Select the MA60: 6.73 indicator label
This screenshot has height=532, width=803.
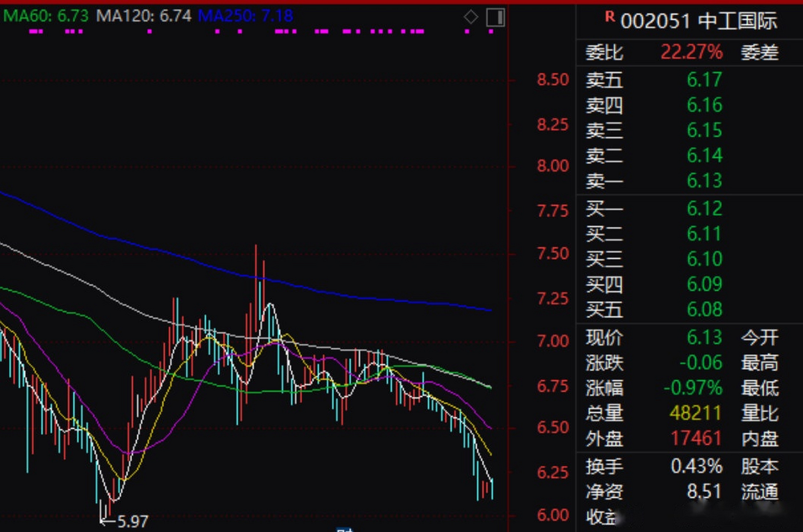pyautogui.click(x=46, y=16)
